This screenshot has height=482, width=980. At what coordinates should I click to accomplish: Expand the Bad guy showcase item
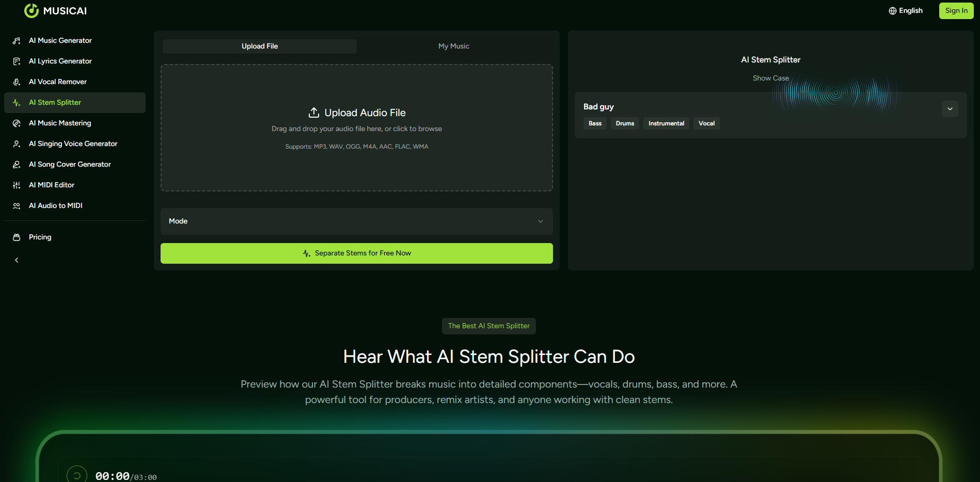pyautogui.click(x=950, y=109)
